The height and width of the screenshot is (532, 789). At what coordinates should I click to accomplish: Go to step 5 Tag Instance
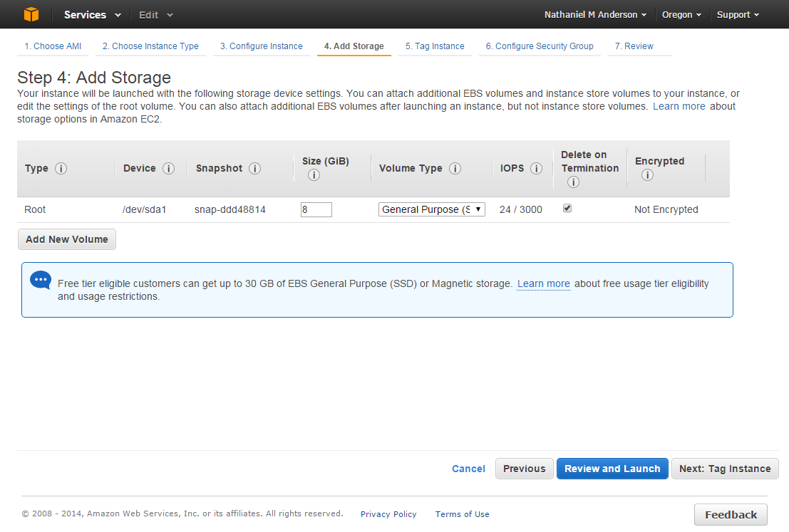tap(435, 46)
